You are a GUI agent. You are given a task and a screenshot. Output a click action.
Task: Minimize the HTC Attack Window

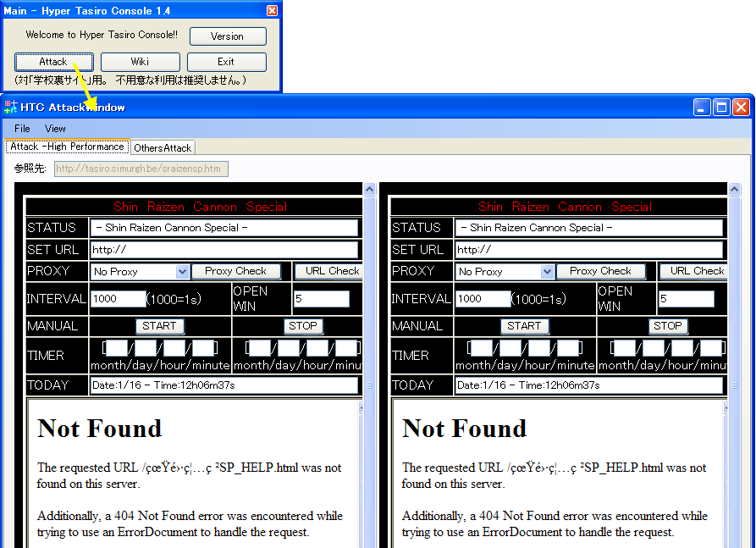702,107
